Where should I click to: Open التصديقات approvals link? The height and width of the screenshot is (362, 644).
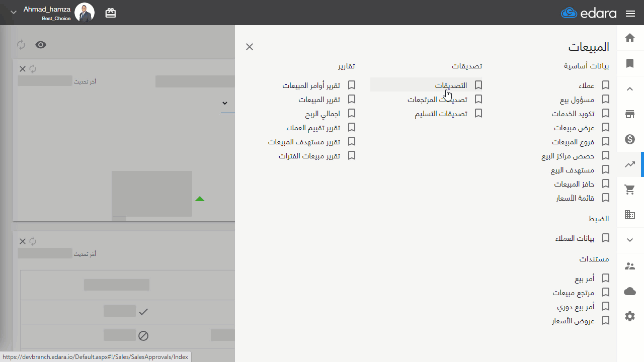pos(451,86)
